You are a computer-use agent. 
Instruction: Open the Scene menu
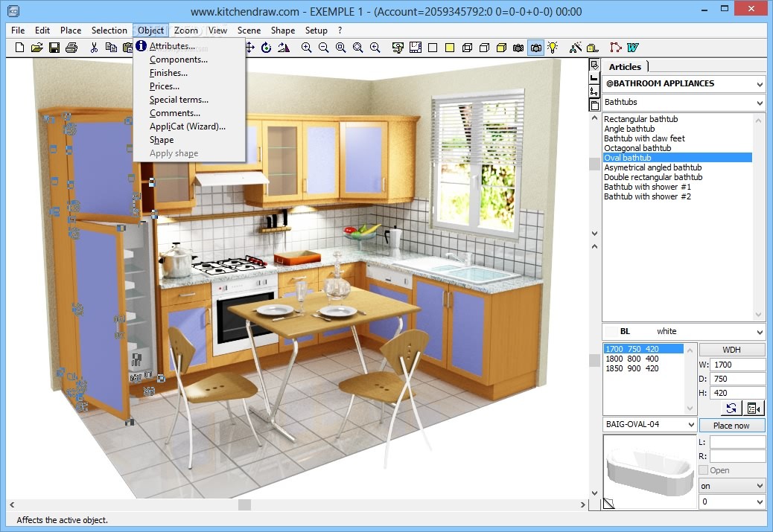click(x=249, y=30)
